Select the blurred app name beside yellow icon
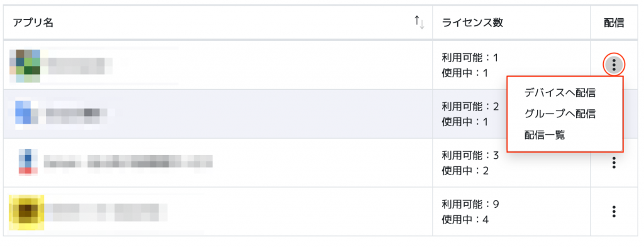The height and width of the screenshot is (248, 644). point(106,212)
